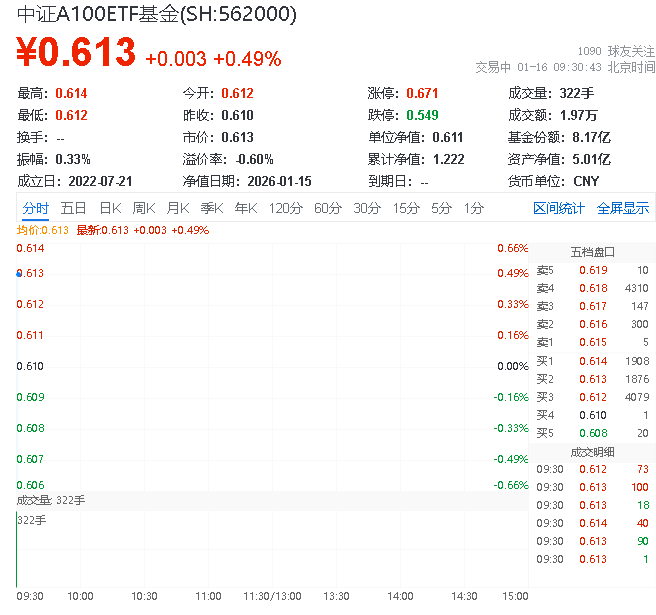
Task: Select the 买1 bid row at 0.614
Action: [592, 360]
